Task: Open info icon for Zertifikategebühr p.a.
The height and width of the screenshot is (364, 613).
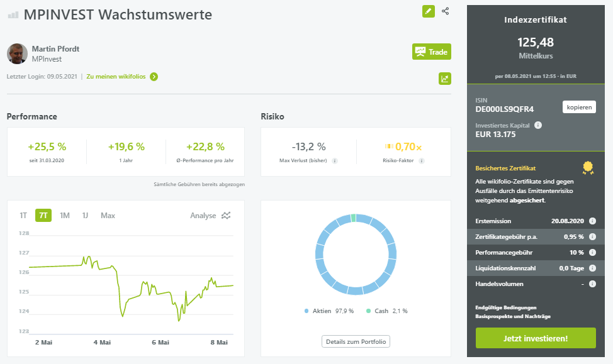Action: tap(592, 236)
